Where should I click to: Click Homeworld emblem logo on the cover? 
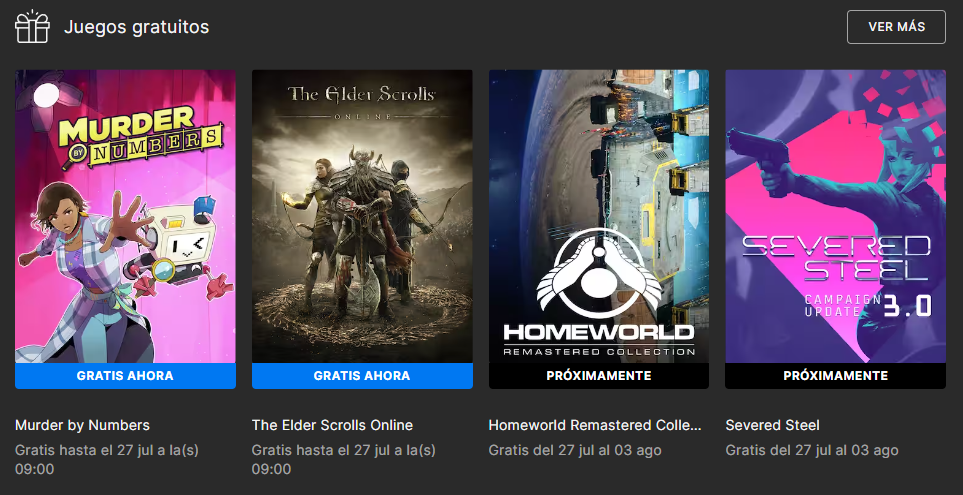[x=599, y=273]
